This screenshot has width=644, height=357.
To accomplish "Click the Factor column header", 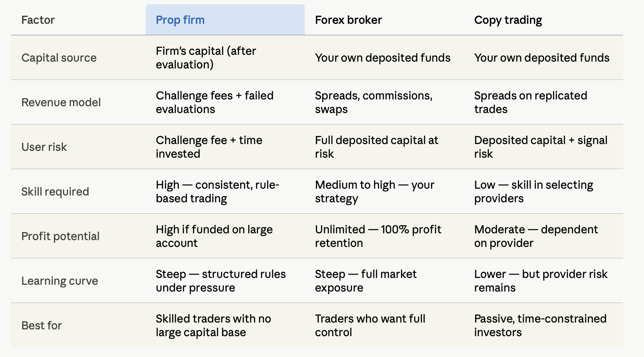I will [38, 20].
